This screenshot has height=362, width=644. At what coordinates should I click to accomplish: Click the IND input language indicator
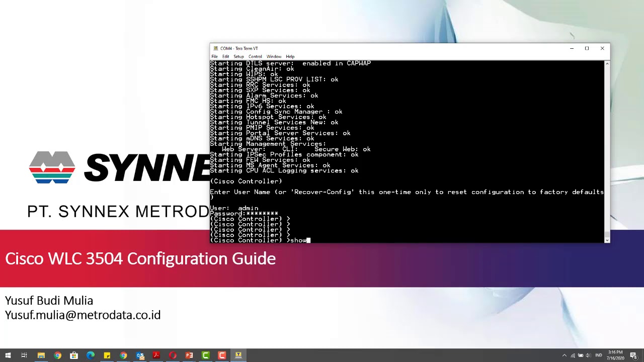[x=599, y=355]
